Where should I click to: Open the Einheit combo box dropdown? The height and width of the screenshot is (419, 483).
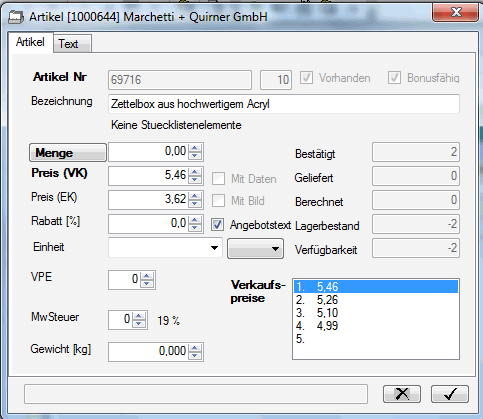point(214,248)
